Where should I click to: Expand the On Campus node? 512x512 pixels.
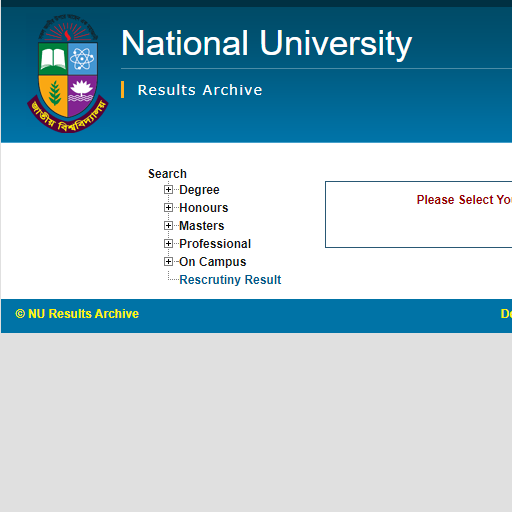coord(168,262)
